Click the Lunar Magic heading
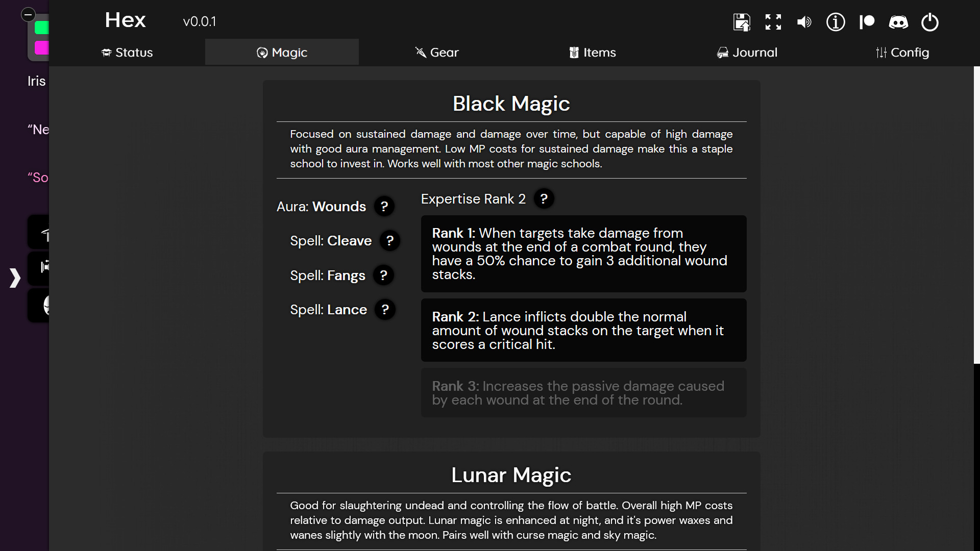 [511, 475]
